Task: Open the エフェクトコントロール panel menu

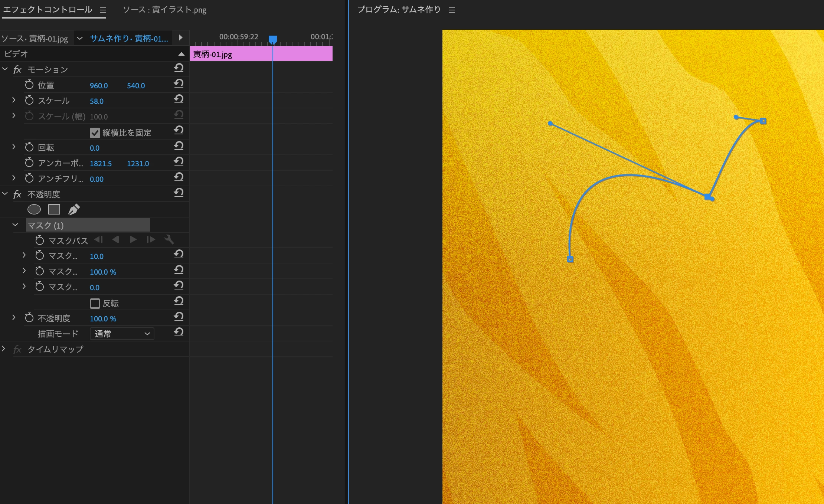Action: [103, 10]
